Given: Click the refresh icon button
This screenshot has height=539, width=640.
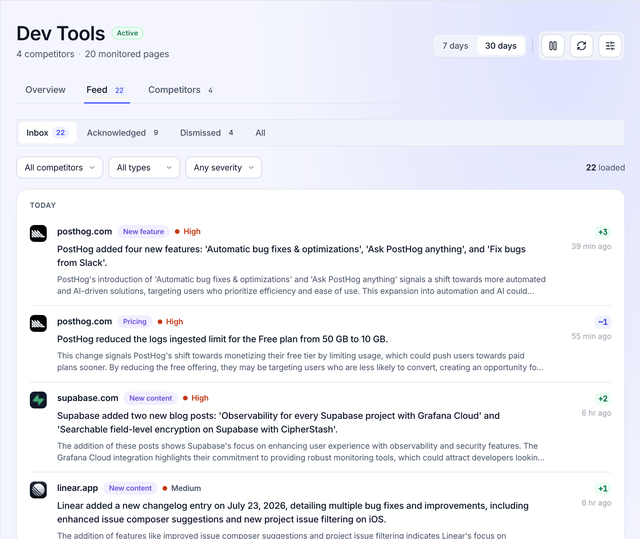Looking at the screenshot, I should [581, 46].
